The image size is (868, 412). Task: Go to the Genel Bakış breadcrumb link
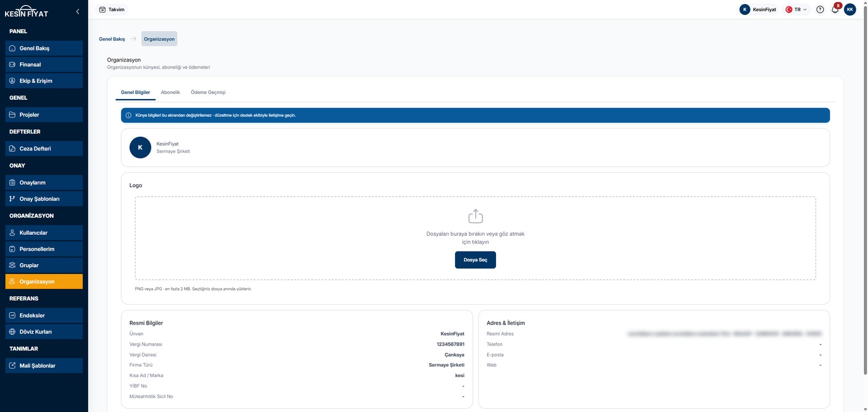tap(112, 39)
